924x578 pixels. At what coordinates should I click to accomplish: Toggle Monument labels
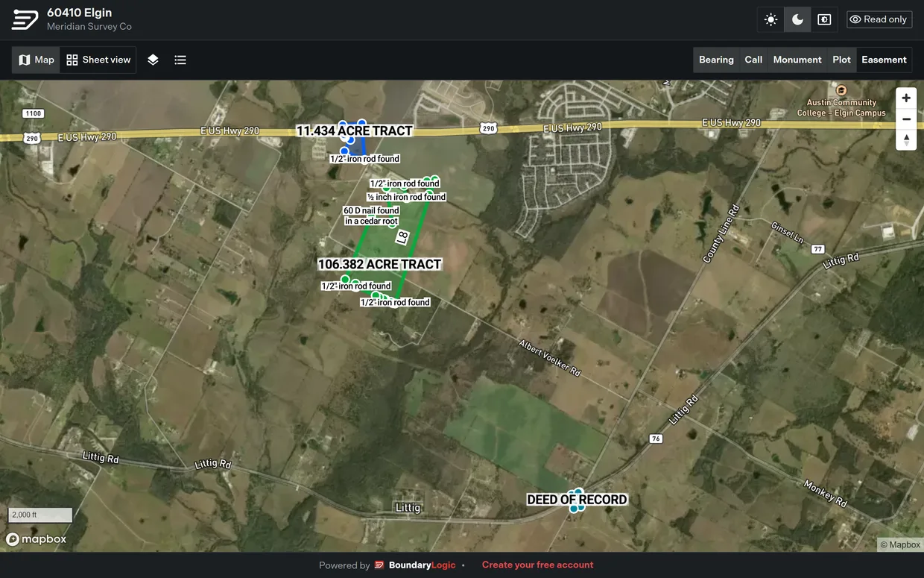797,60
